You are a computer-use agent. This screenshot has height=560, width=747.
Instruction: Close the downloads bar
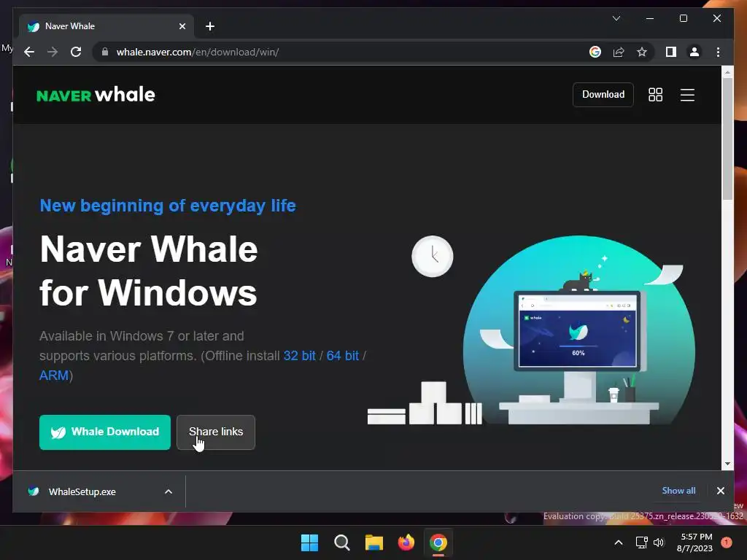(720, 491)
